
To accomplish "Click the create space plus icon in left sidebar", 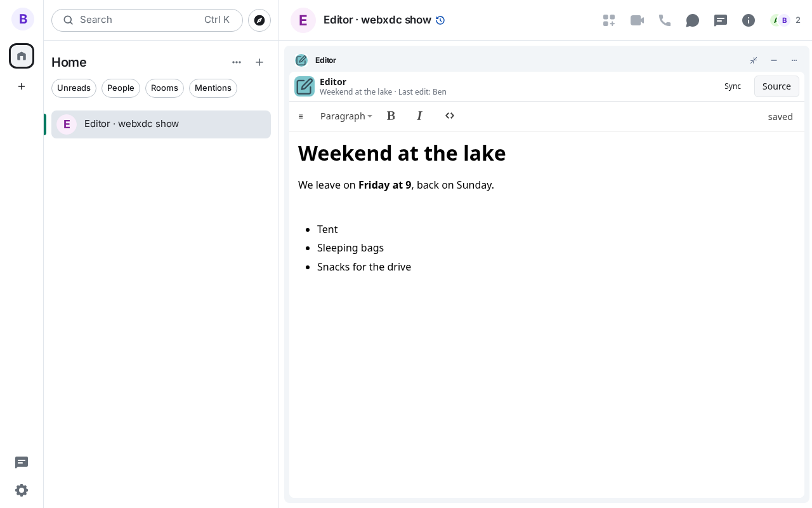I will click(x=22, y=86).
